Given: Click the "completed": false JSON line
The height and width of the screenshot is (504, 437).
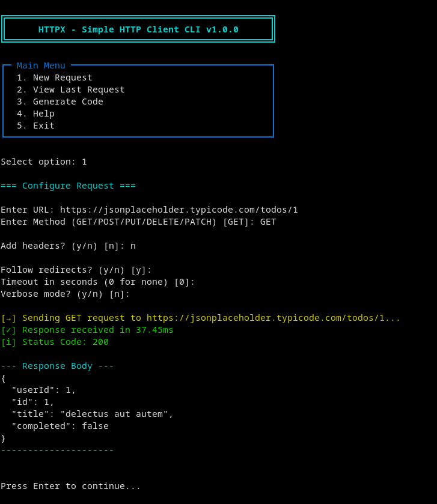Looking at the screenshot, I should pyautogui.click(x=60, y=427).
